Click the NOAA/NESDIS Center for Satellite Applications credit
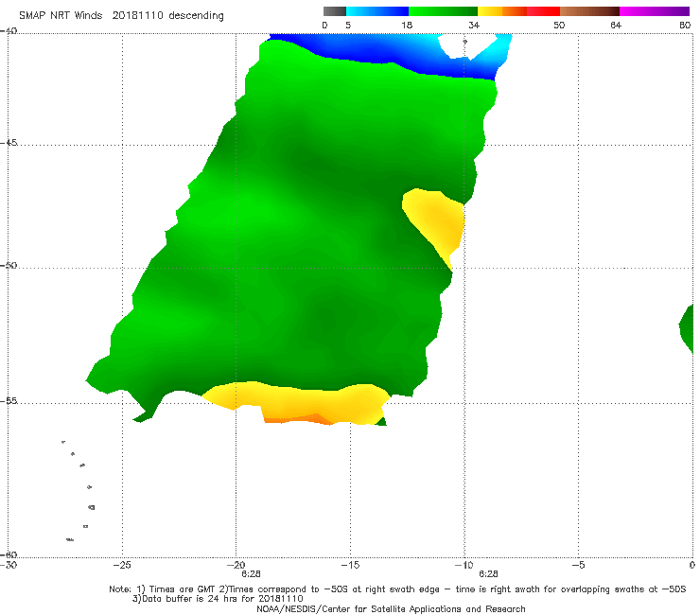The height and width of the screenshot is (615, 700). (x=391, y=608)
